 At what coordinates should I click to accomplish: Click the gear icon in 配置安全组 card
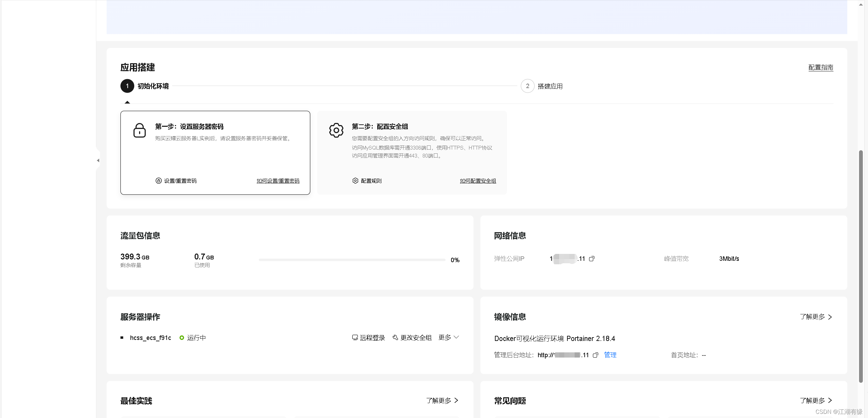pos(336,131)
